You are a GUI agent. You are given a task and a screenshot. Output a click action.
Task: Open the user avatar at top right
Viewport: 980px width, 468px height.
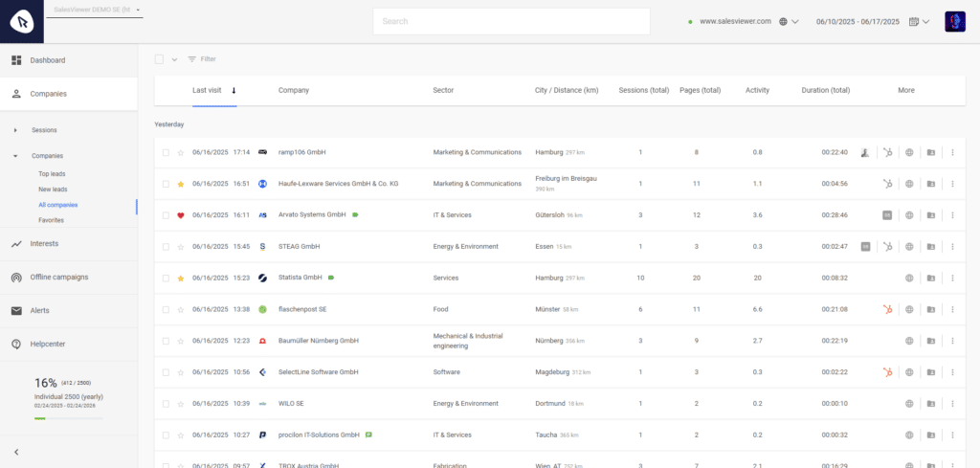[955, 21]
